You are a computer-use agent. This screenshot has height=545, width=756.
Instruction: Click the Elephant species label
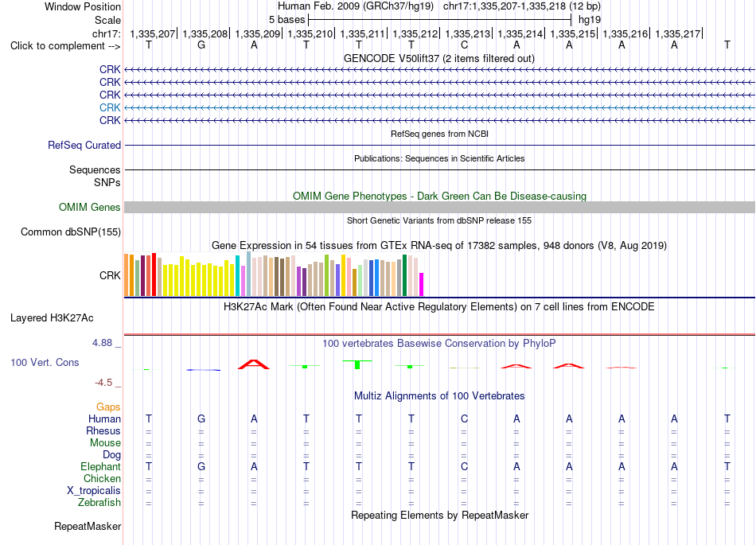pos(101,466)
